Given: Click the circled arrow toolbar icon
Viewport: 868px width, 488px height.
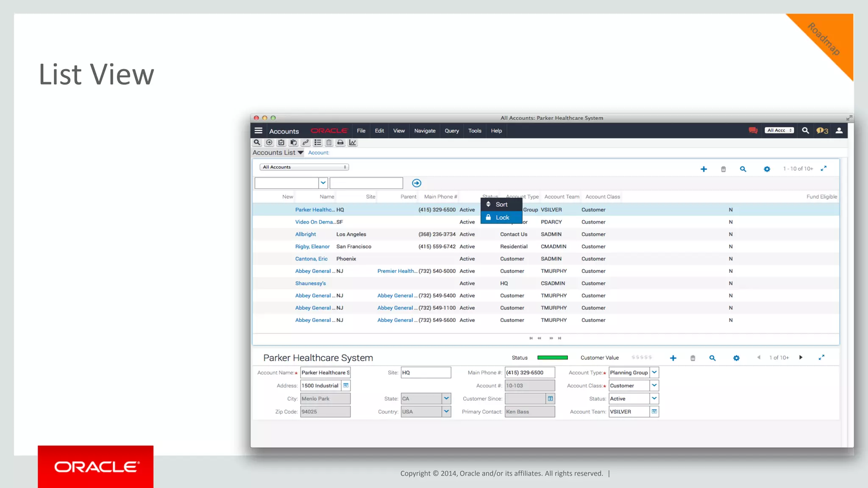Looking at the screenshot, I should click(269, 143).
